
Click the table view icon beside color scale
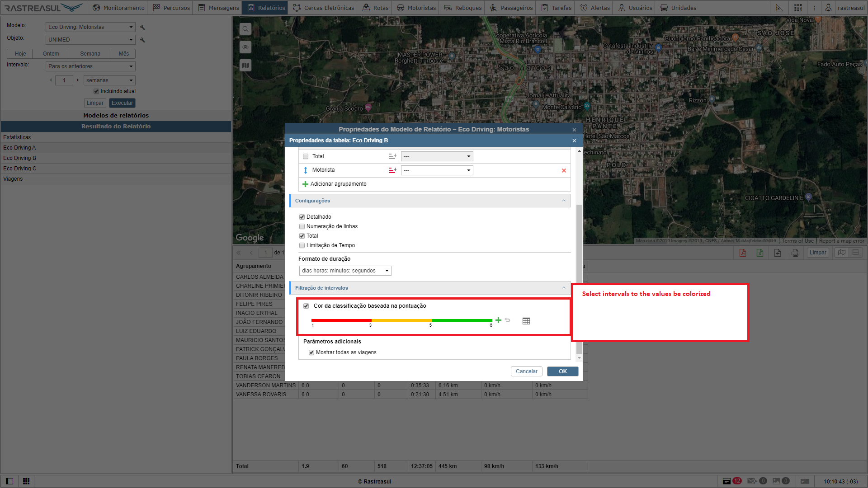coord(526,321)
